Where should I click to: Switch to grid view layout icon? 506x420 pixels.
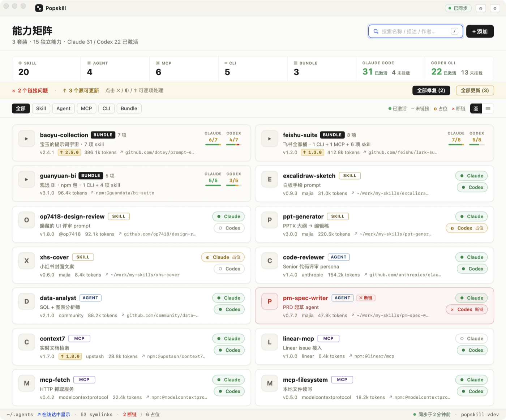476,108
